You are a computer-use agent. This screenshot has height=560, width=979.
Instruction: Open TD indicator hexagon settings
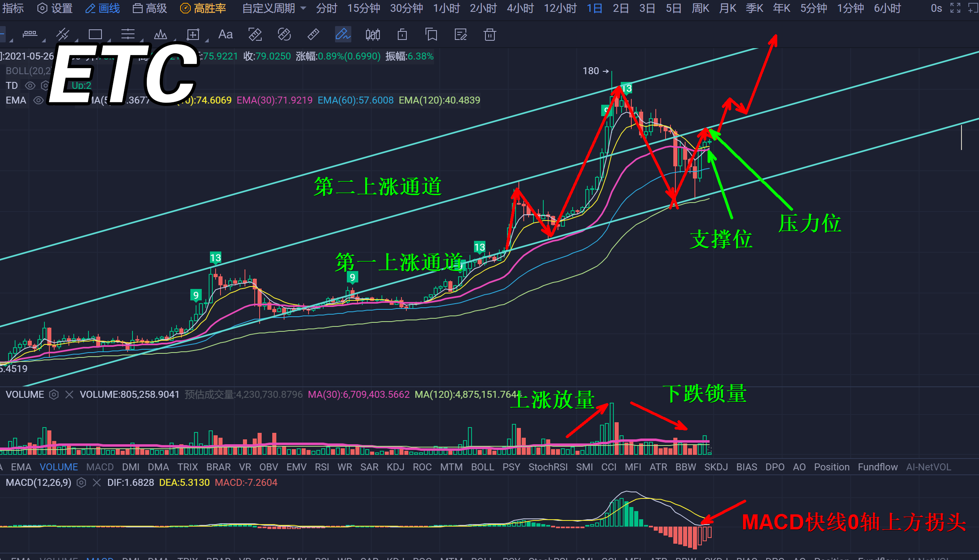pyautogui.click(x=45, y=86)
